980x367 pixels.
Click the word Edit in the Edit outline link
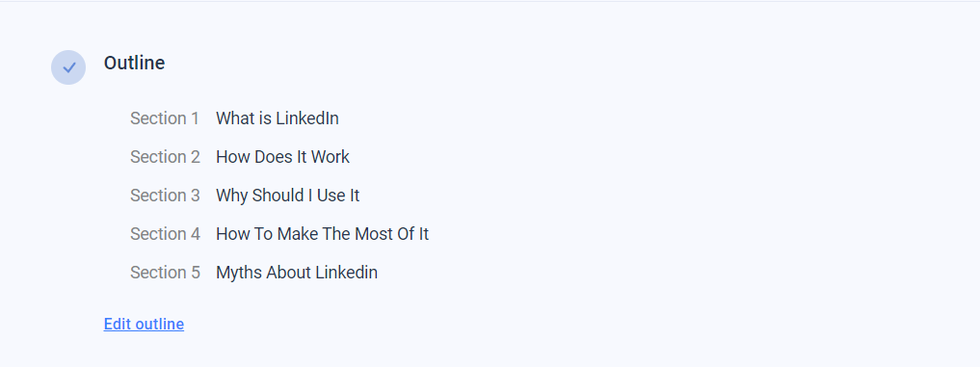tap(118, 324)
